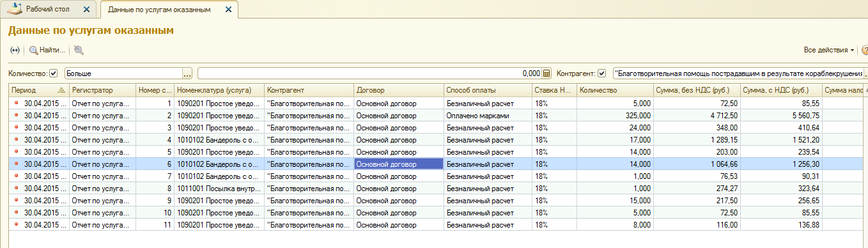Select the 24,000 quantity cell
Viewport: 868px width, 248px height.
[x=615, y=127]
